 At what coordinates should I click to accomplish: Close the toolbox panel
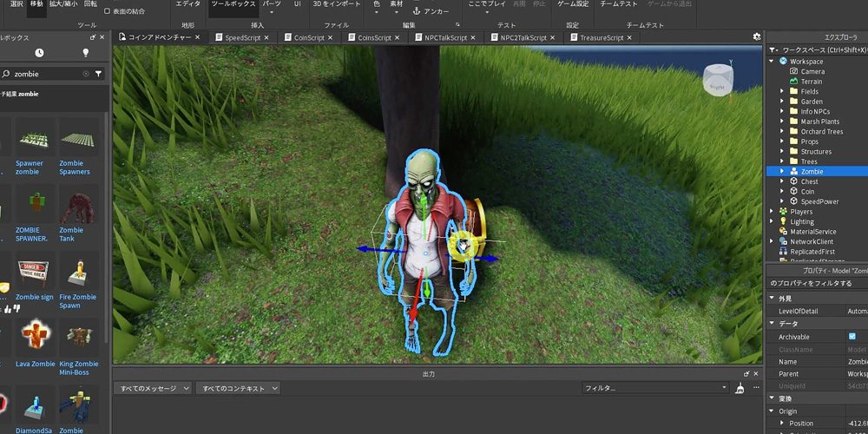(102, 37)
